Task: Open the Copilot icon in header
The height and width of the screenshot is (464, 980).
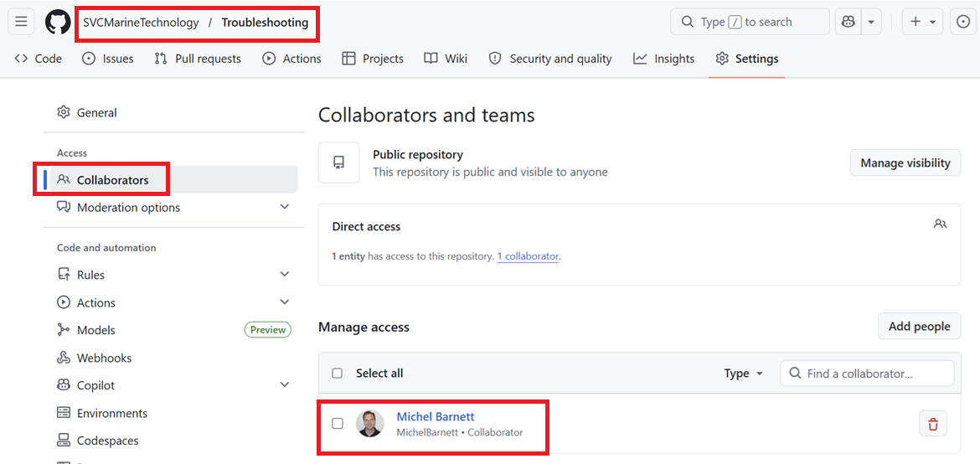Action: click(x=848, y=22)
